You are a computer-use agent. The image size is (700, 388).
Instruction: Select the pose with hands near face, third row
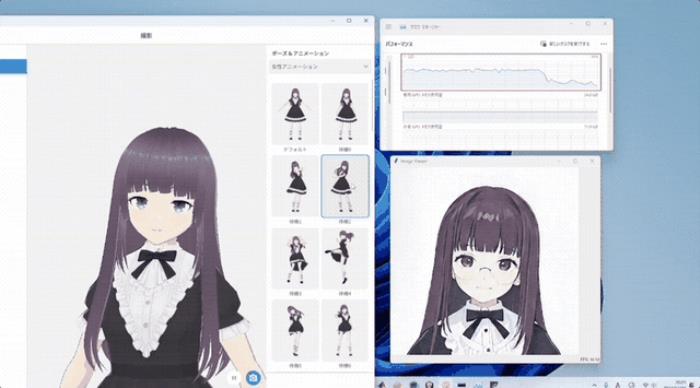click(x=295, y=259)
